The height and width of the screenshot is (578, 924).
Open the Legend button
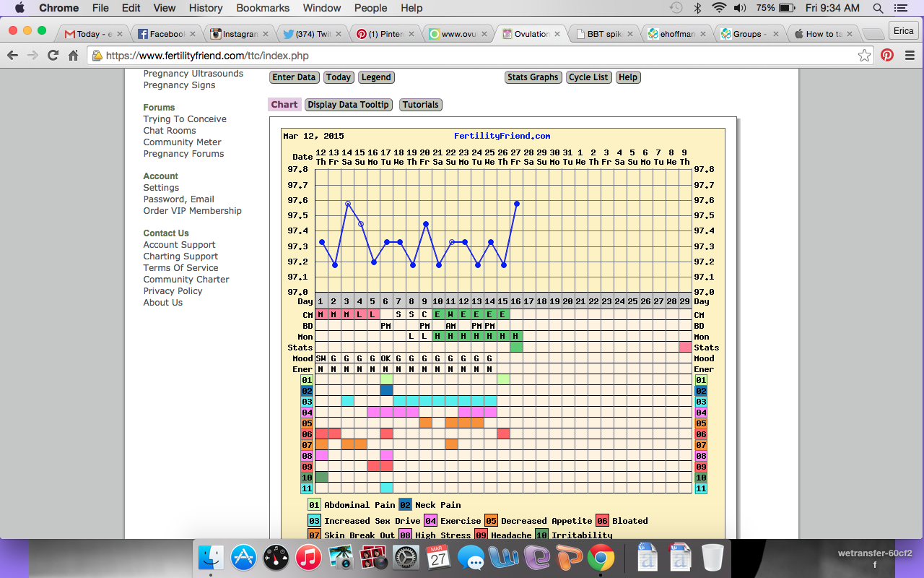point(376,77)
